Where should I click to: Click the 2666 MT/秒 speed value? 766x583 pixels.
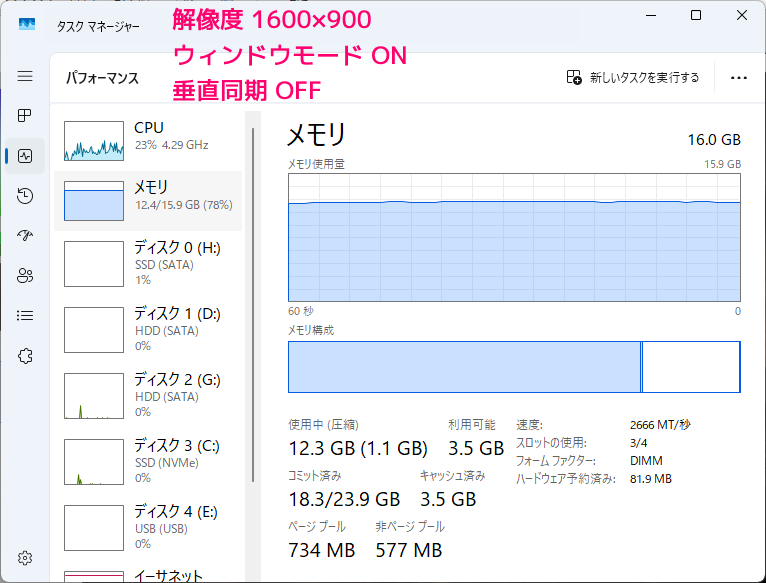[660, 425]
